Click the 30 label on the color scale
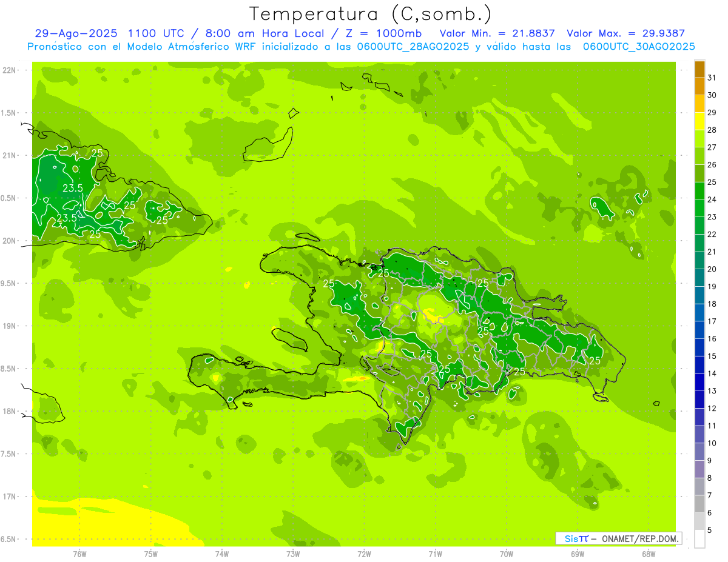The image size is (728, 562). coord(712,95)
